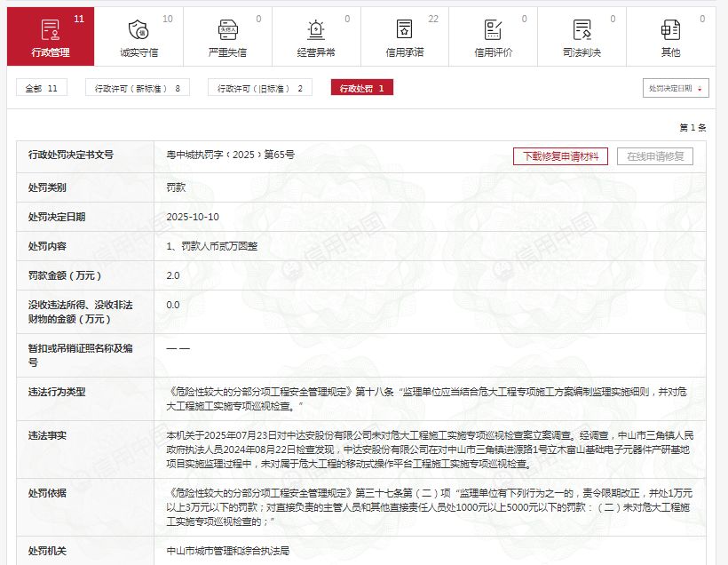Click the 信用评价 checklist pen icon
This screenshot has width=728, height=565.
coord(493,29)
